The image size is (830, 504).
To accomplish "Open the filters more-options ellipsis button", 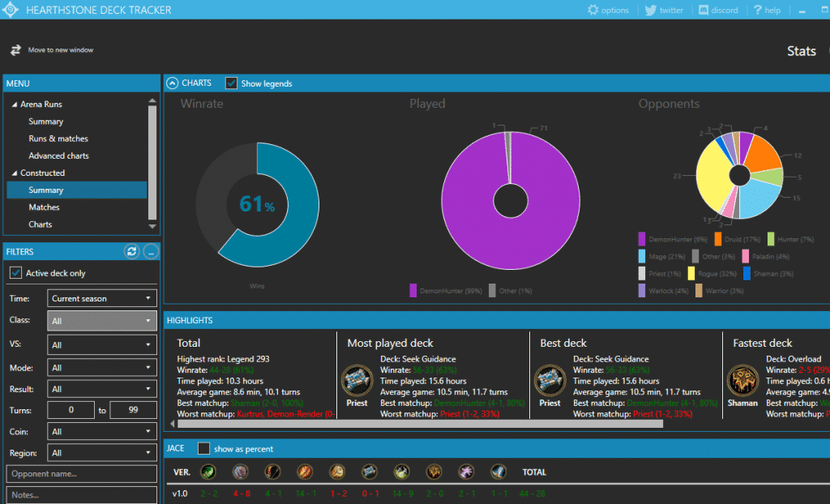I will (x=151, y=251).
